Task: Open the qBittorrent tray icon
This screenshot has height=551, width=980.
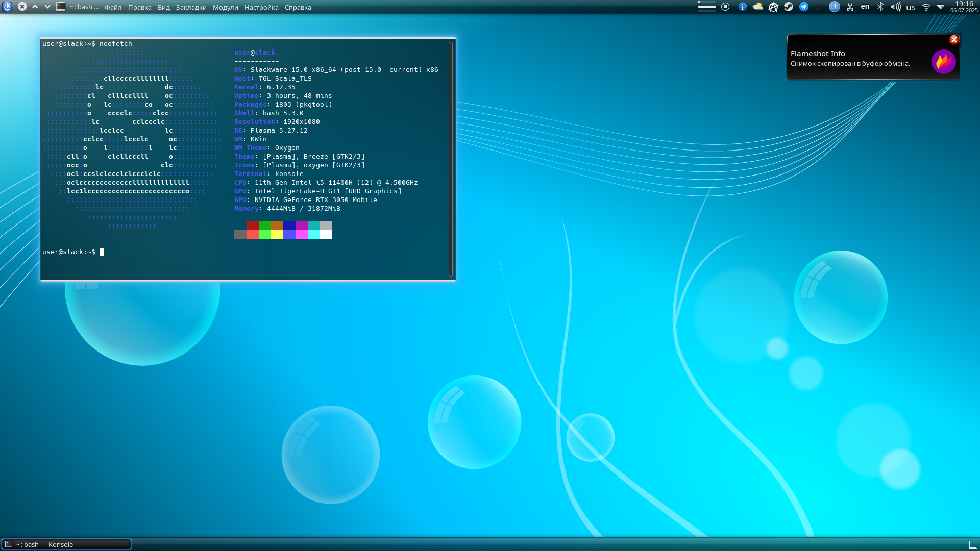Action: point(835,7)
